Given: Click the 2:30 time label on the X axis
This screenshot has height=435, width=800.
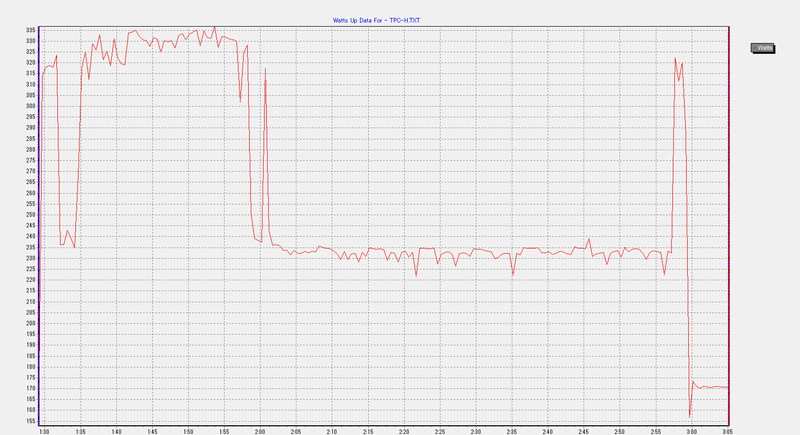Looking at the screenshot, I should (x=476, y=431).
